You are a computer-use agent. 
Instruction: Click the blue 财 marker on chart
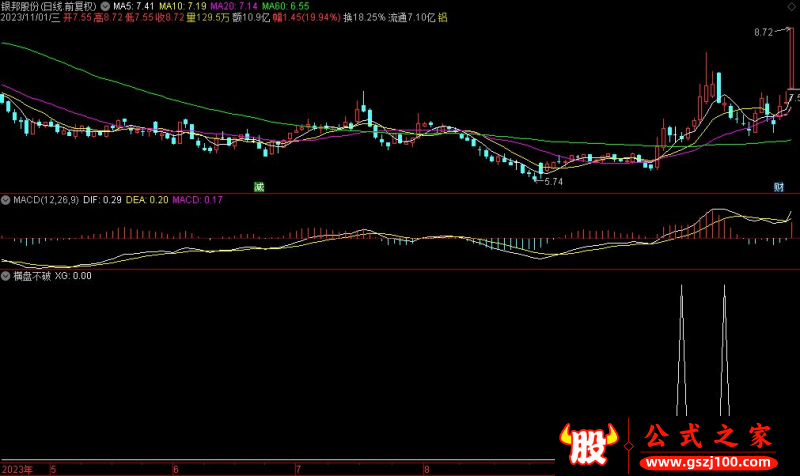[x=779, y=187]
